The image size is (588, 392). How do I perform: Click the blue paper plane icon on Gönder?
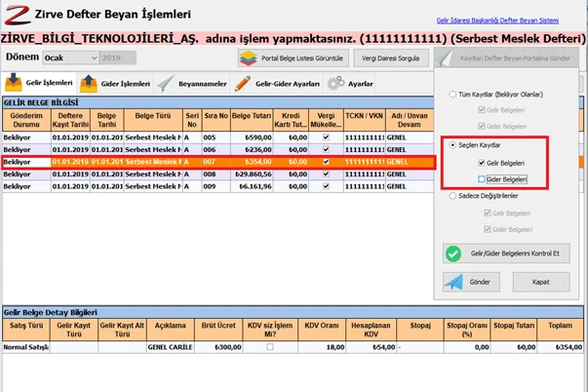coord(454,282)
